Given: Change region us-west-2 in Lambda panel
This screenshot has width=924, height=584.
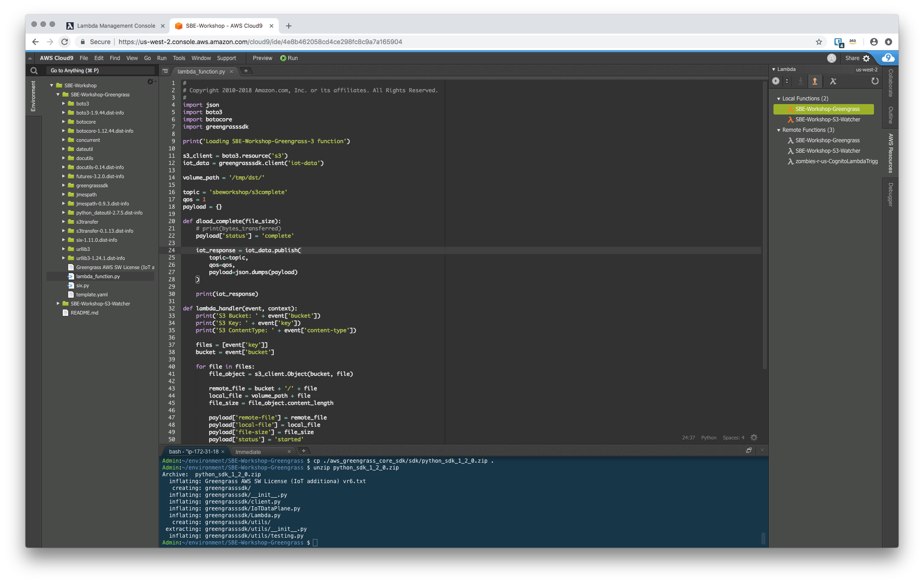Looking at the screenshot, I should [866, 70].
